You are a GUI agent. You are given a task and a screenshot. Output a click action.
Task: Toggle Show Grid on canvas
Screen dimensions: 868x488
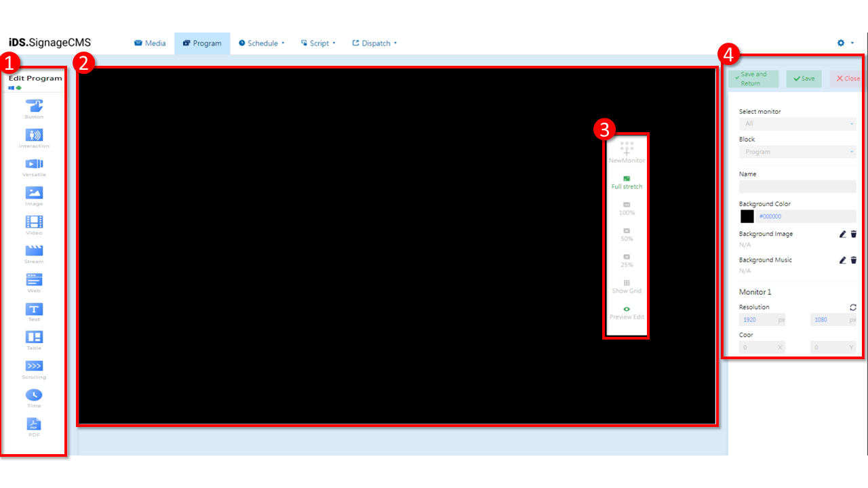click(627, 286)
